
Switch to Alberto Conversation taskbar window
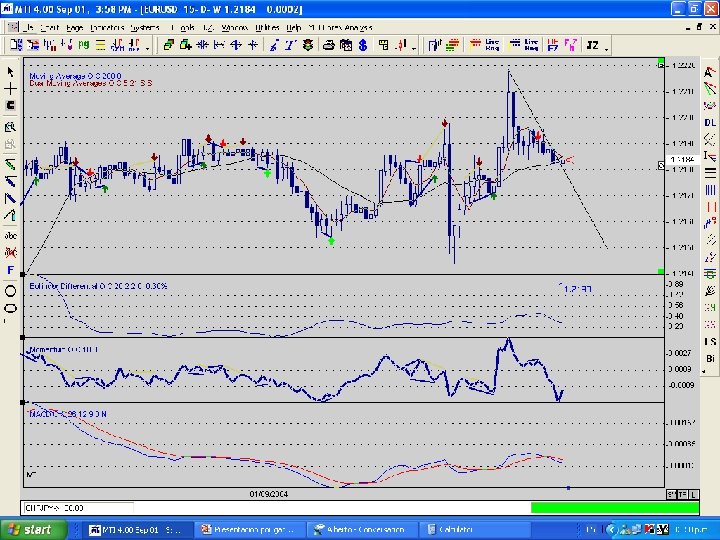363,529
